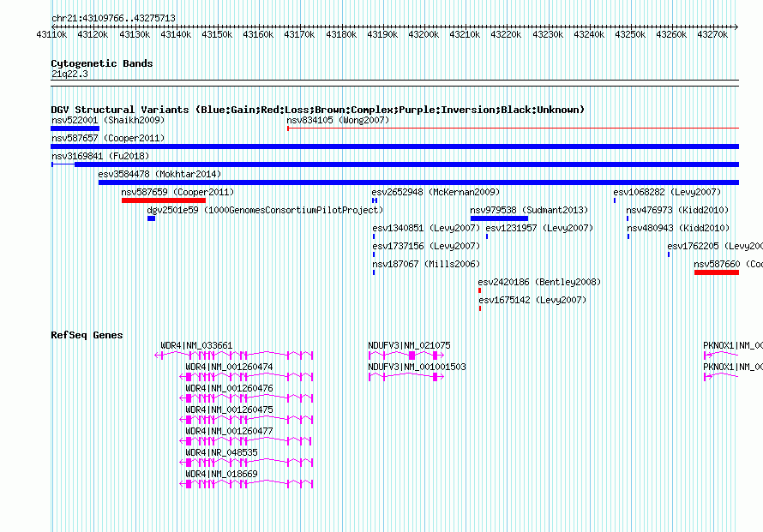Viewport: 763px width, 532px height.
Task: Click esv3584478 (Mokhtar2014) variant label
Action: 159,174
